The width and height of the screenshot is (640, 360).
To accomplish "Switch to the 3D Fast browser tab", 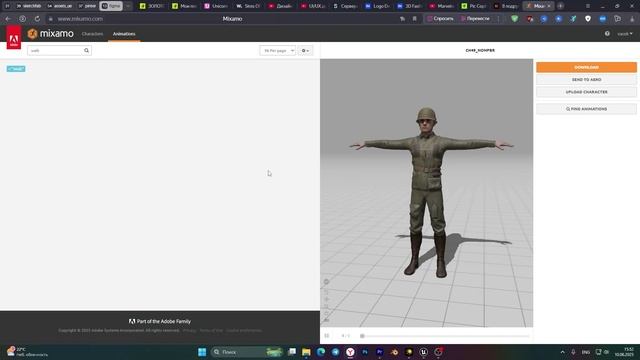I will (x=409, y=6).
